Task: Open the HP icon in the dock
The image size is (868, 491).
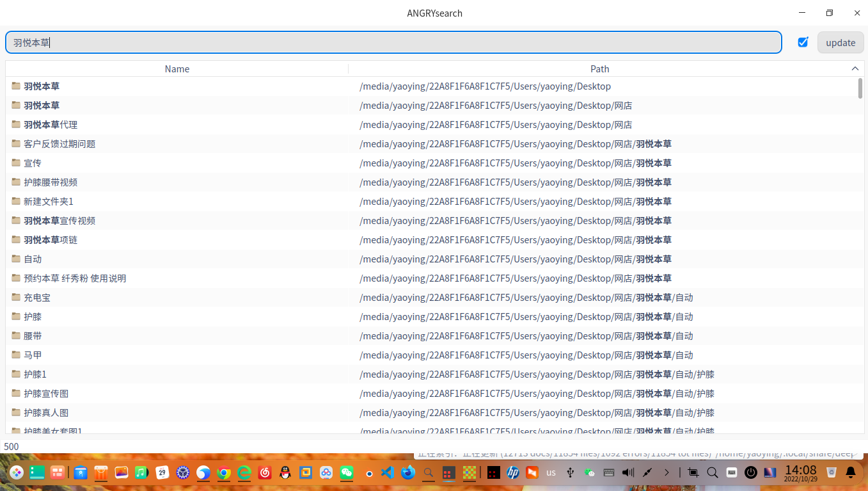Action: (512, 473)
